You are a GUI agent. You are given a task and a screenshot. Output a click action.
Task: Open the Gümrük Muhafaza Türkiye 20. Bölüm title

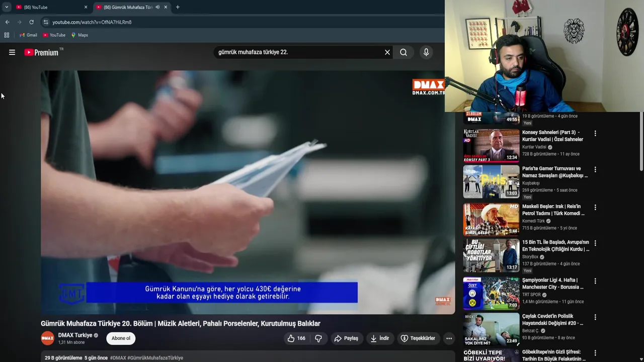(181, 323)
